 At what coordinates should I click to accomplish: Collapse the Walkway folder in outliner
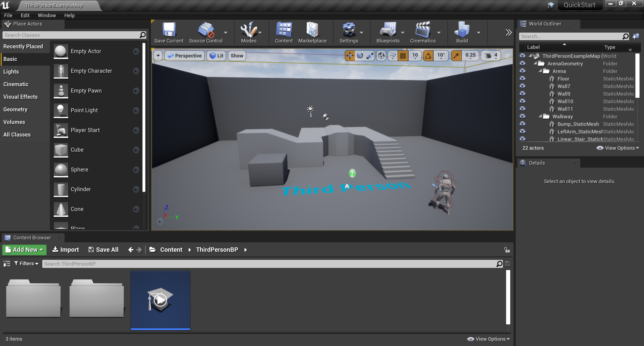[x=540, y=116]
